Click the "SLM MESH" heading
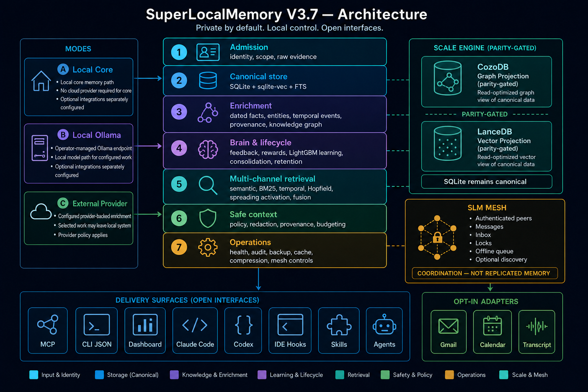 pyautogui.click(x=487, y=208)
